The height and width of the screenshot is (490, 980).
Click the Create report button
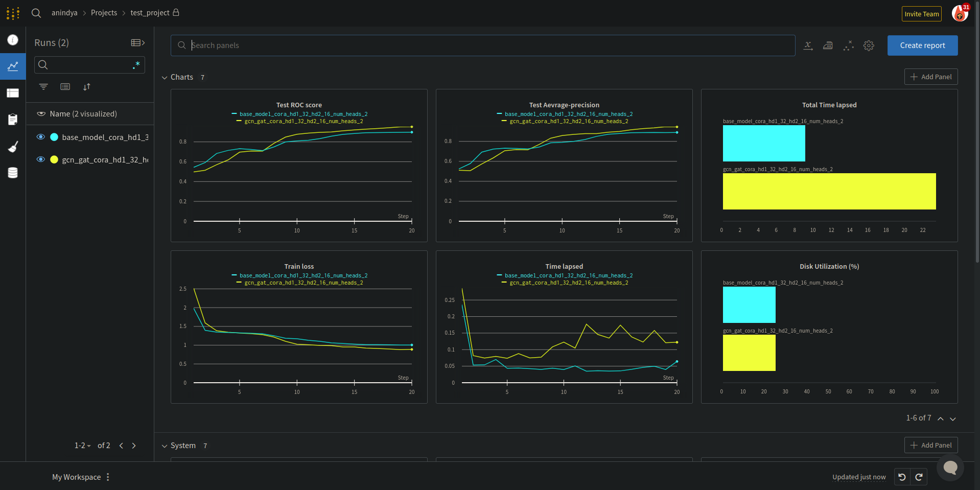tap(922, 45)
